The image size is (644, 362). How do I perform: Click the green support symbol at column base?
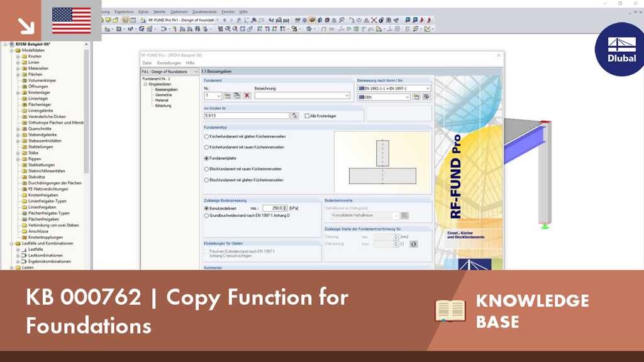click(545, 226)
